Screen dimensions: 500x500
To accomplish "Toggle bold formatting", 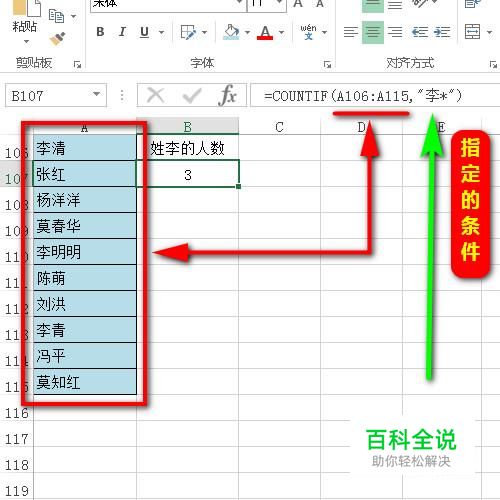I will (100, 32).
